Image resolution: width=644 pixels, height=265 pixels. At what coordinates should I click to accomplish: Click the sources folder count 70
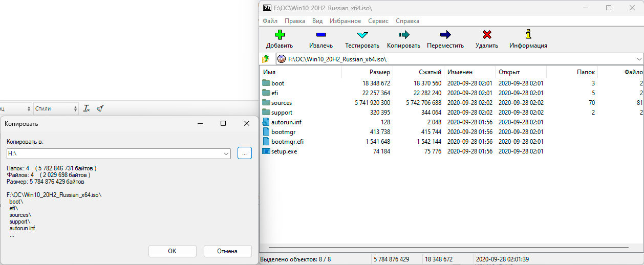click(x=591, y=102)
